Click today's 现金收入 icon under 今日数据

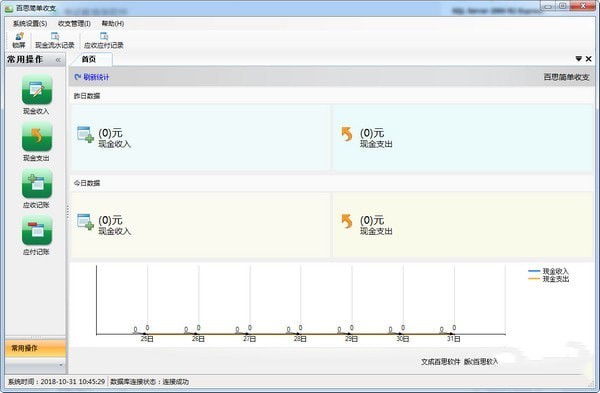(85, 222)
